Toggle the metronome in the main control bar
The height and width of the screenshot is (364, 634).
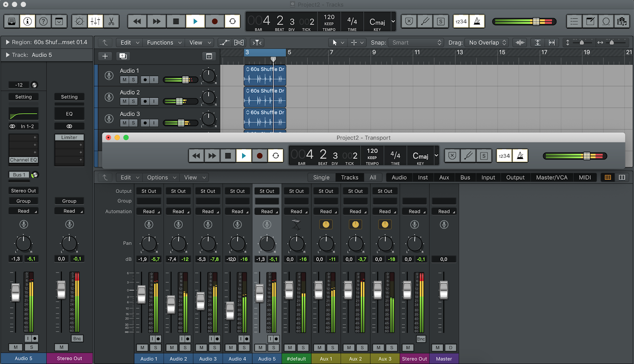[x=477, y=21]
